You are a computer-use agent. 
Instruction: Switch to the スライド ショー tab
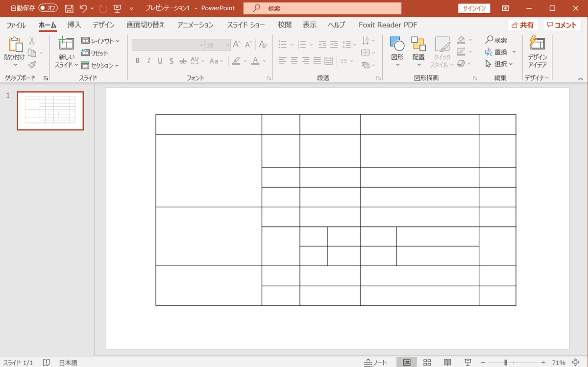(x=246, y=25)
